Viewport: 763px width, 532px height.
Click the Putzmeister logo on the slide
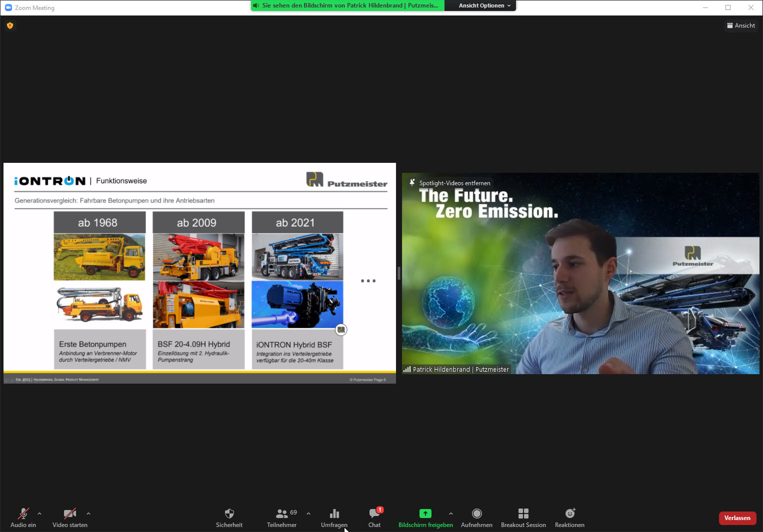347,180
